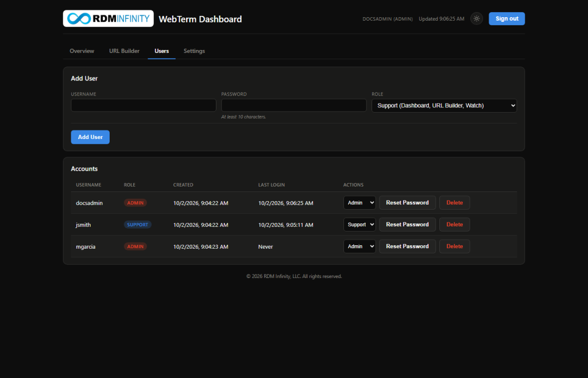The height and width of the screenshot is (378, 588).
Task: Click the docsadmin username cell
Action: pos(89,203)
